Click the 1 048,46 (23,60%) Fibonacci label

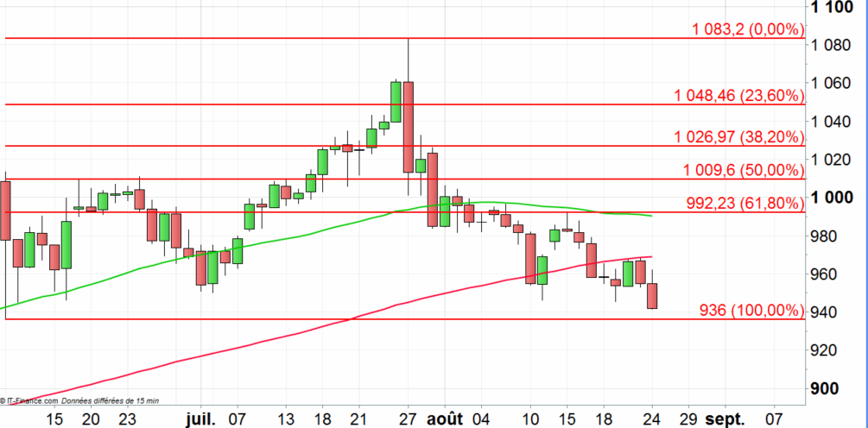click(738, 97)
